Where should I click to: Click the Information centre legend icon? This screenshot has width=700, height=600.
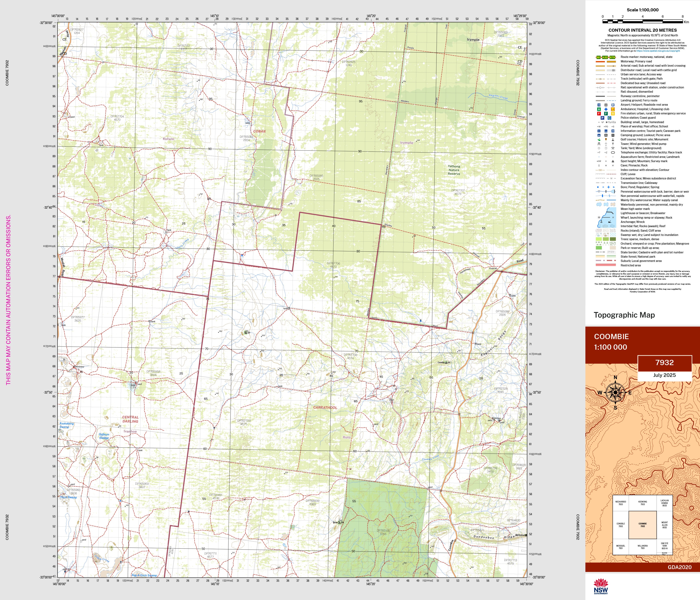599,131
